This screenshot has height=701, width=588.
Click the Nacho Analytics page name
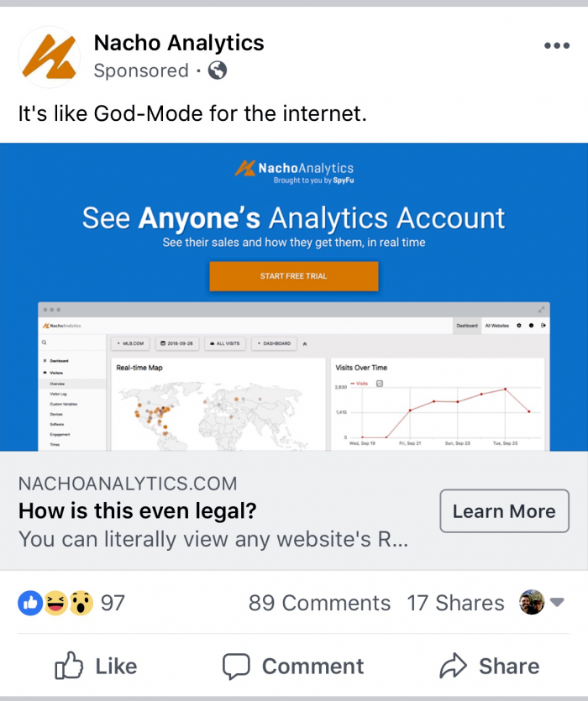[179, 43]
